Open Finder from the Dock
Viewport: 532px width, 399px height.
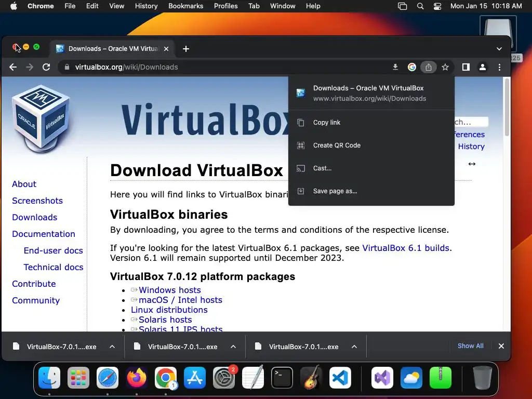click(x=49, y=378)
